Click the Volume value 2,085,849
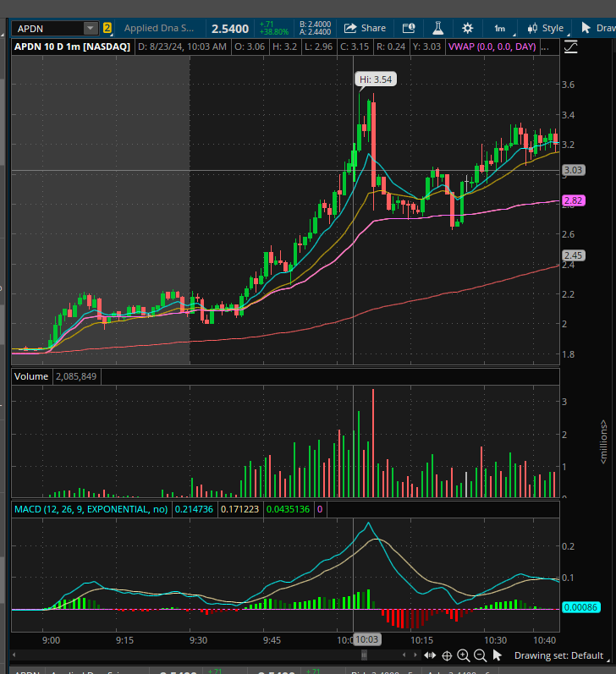The image size is (616, 674). 76,376
